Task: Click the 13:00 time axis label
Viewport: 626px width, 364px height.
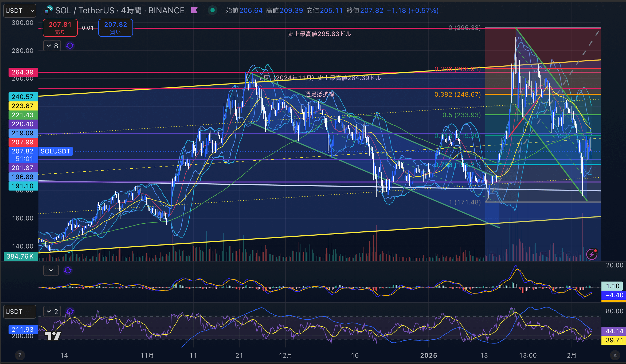Action: point(528,355)
